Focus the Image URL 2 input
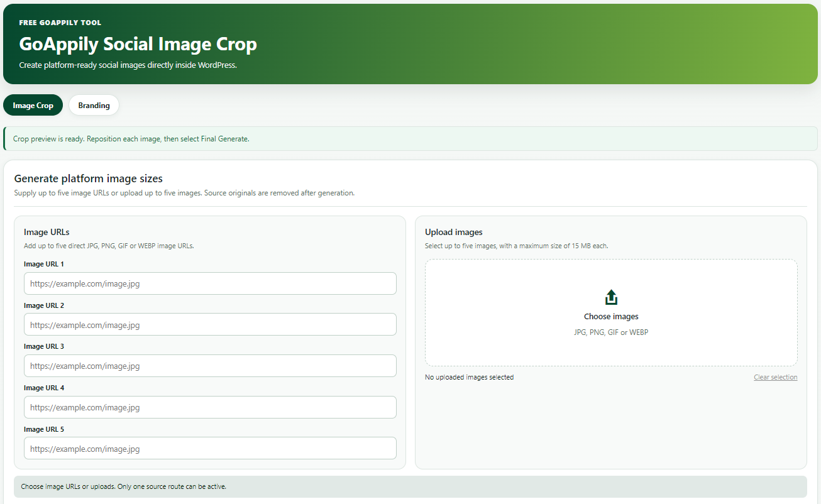This screenshot has width=821, height=504. point(210,325)
